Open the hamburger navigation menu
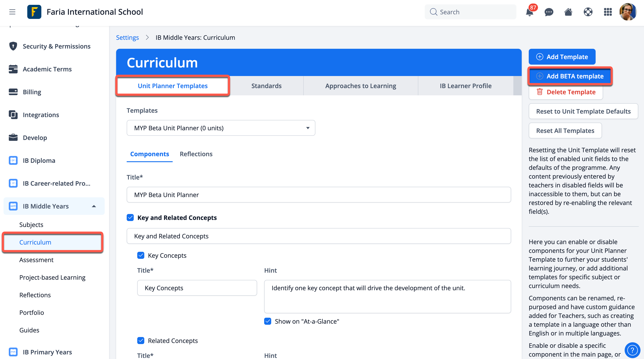This screenshot has width=644, height=359. (12, 12)
